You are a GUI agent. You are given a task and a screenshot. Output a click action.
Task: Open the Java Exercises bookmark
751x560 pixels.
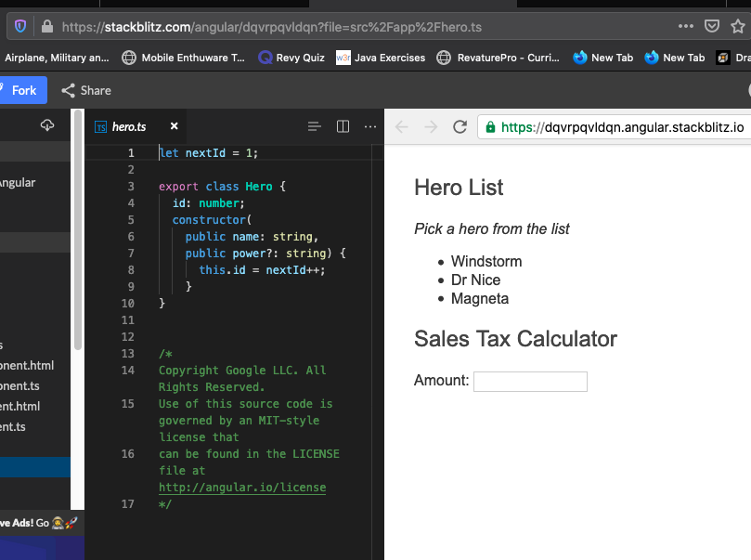tap(381, 58)
